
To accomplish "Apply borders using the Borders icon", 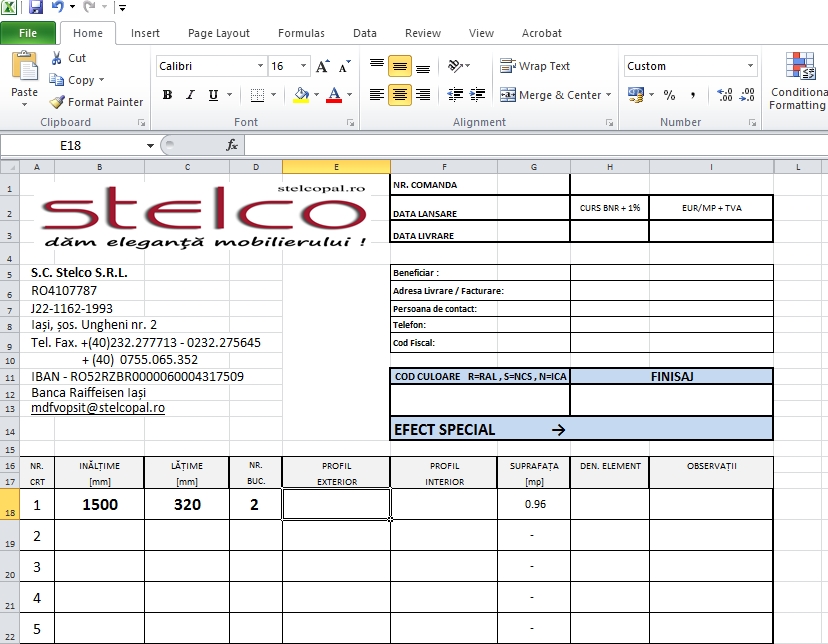I will click(x=257, y=95).
